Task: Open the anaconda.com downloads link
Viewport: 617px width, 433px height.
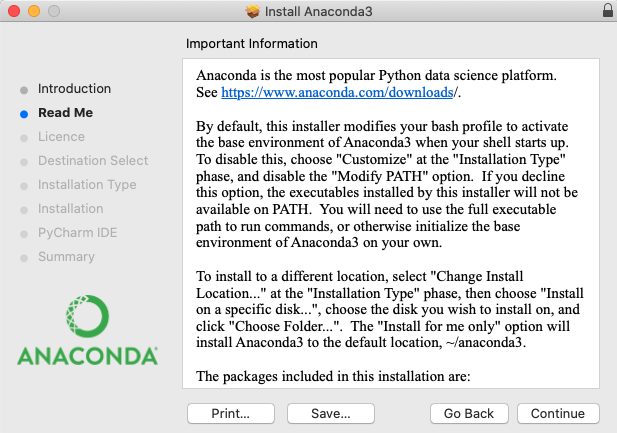Action: click(337, 92)
